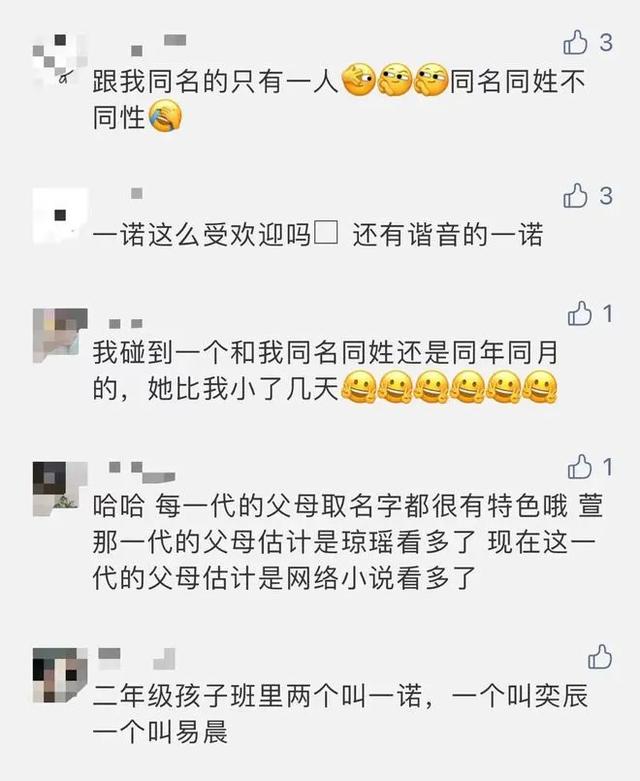Like the comment mentioning 琼瑶看多了
This screenshot has height=781, width=640.
[580, 467]
